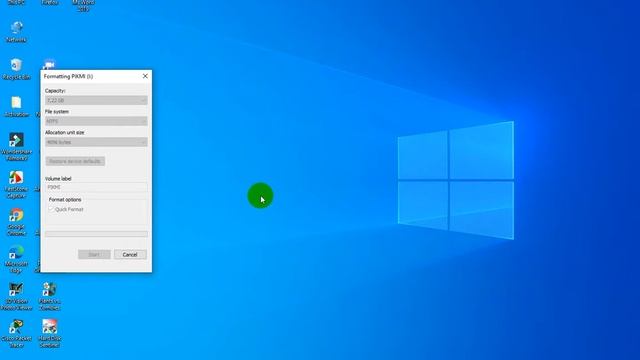Select the Wondershare Filmora shortcut

click(x=16, y=146)
